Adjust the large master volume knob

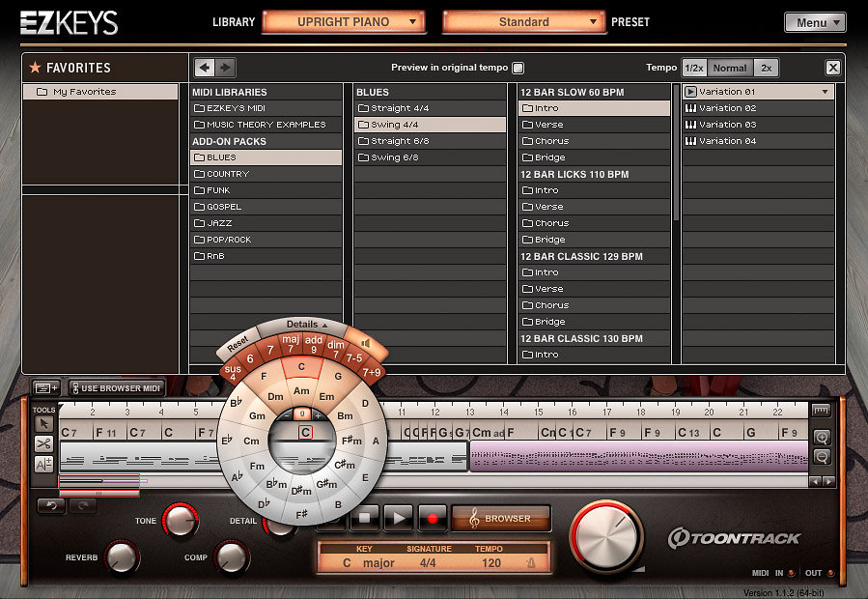605,537
